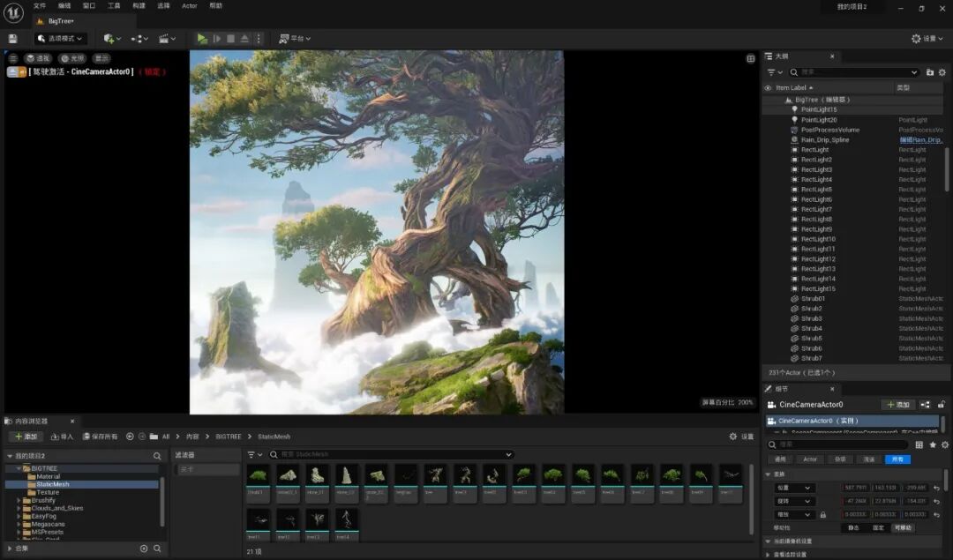Image resolution: width=953 pixels, height=560 pixels.
Task: Open the Actor menu in the menu bar
Action: coord(190,5)
